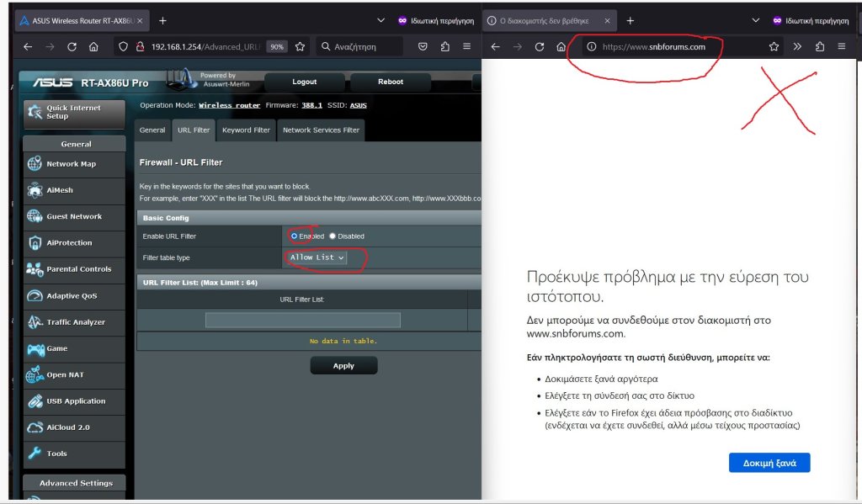862x504 pixels.
Task: Apply the URL filter settings
Action: point(343,365)
